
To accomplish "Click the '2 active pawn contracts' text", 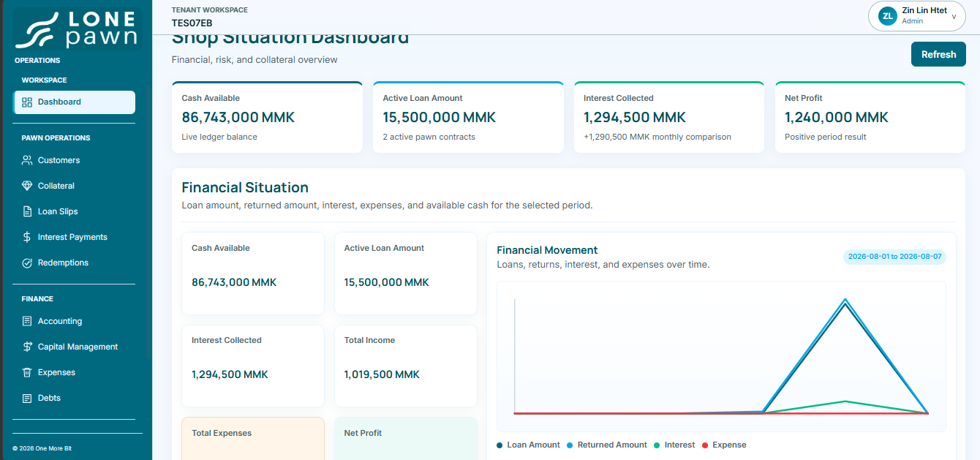I will click(x=429, y=137).
